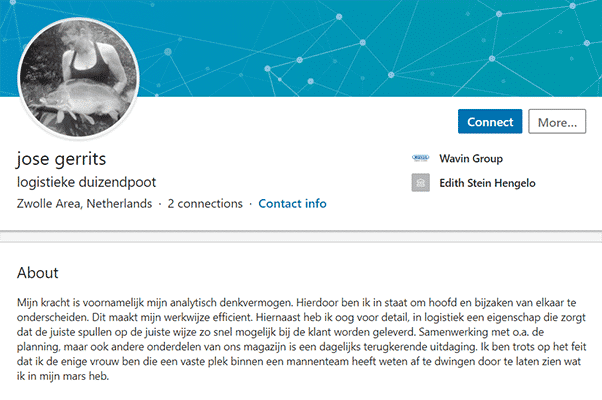602x400 pixels.
Task: Click the gray Edith Stein Hengelo school icon
Action: 420,183
